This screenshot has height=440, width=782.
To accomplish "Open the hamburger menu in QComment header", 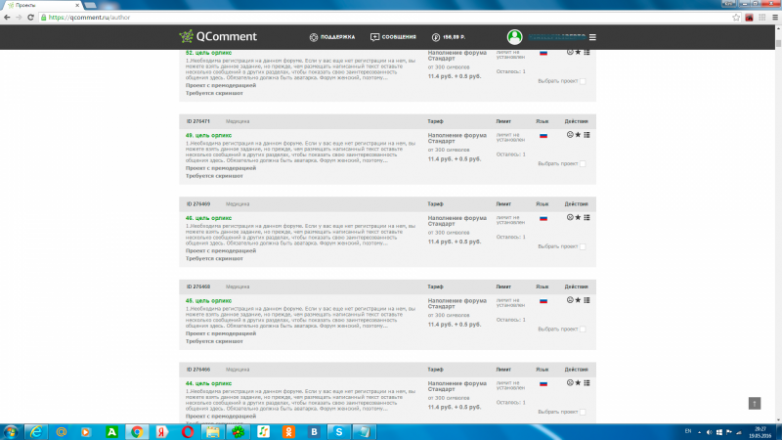I will pyautogui.click(x=592, y=37).
